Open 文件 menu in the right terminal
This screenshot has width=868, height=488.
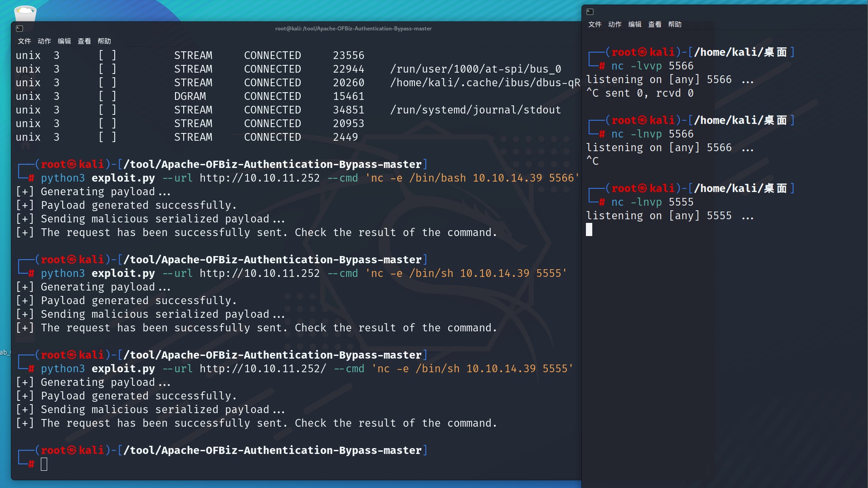595,25
